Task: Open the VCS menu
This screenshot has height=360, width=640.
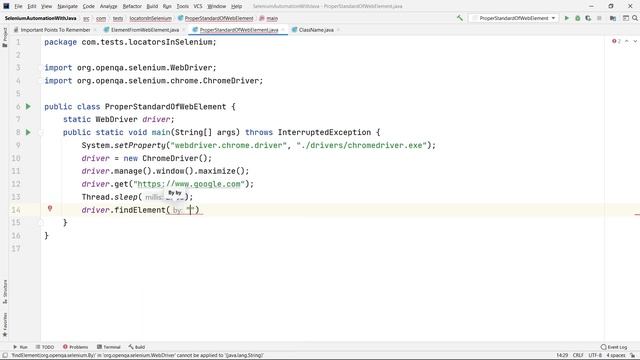Action: pos(198,6)
